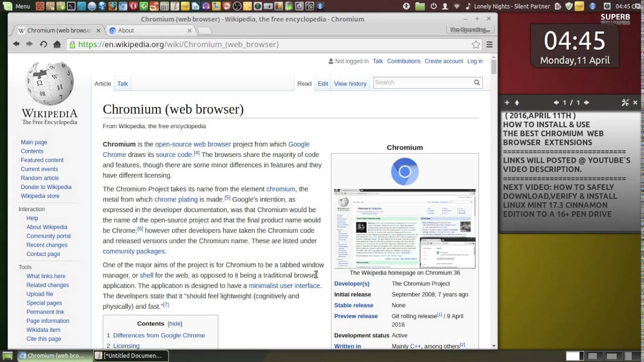Screen dimensions: 644x362
Task: Click the power icon in the panel
Action: [x=434, y=6]
